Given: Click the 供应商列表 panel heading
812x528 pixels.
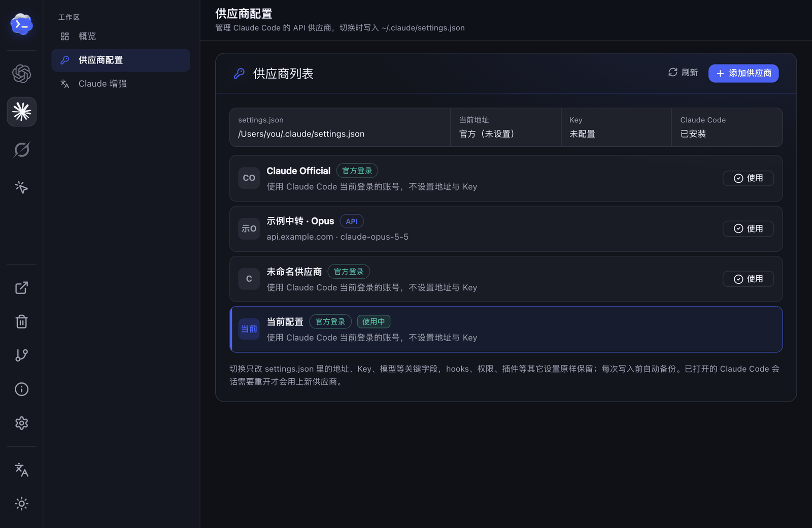Looking at the screenshot, I should click(x=283, y=74).
